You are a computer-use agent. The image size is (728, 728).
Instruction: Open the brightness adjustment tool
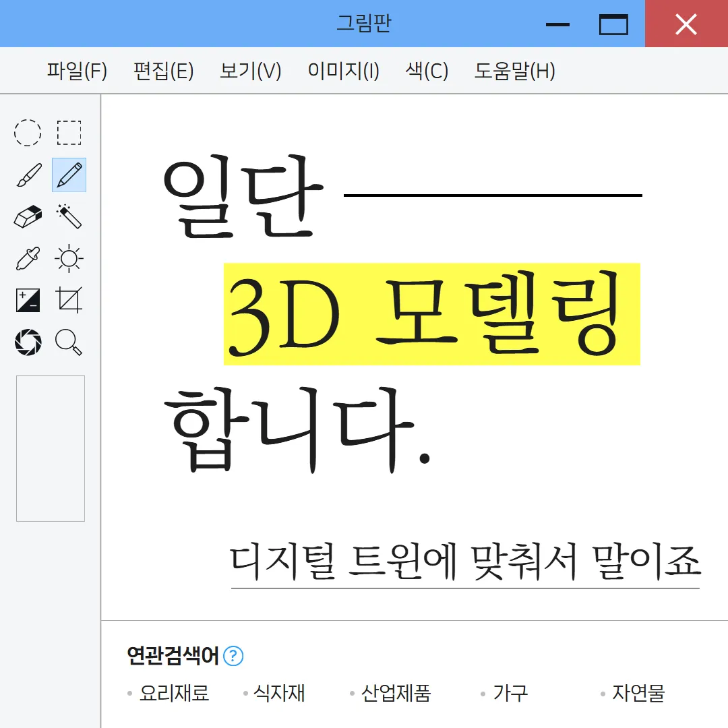69,258
